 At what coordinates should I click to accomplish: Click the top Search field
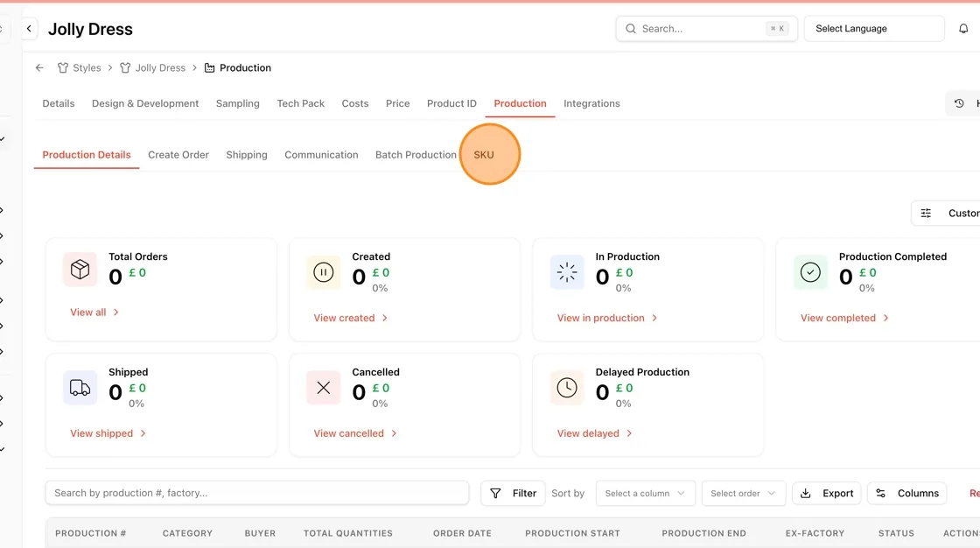click(706, 29)
